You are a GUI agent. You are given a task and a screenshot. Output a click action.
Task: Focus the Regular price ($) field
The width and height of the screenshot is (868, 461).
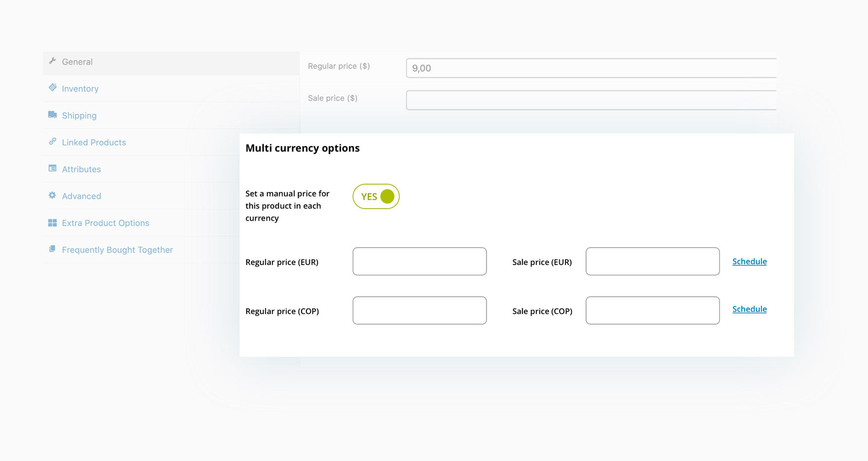pos(591,68)
